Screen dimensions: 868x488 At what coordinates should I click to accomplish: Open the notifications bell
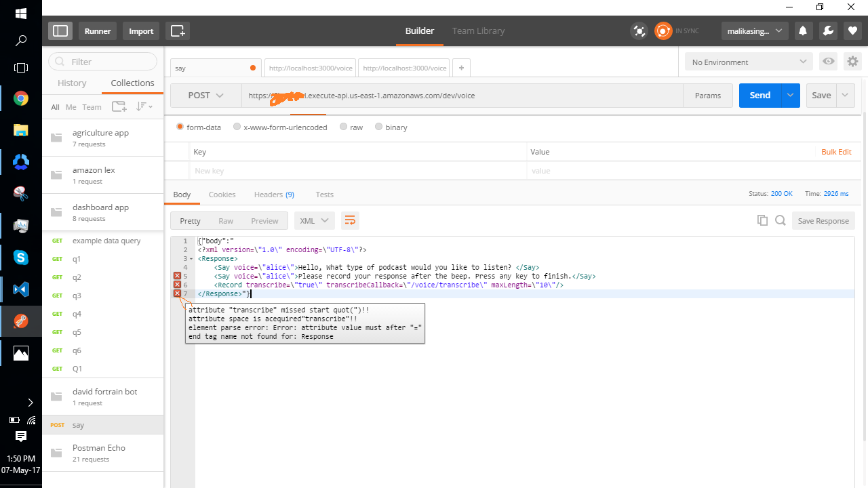(803, 30)
